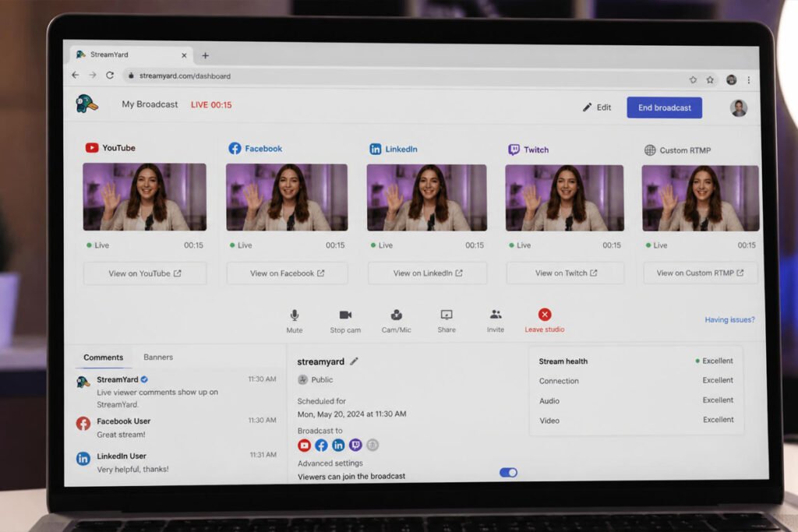Click the Public visibility icon
The image size is (798, 532).
pyautogui.click(x=303, y=379)
